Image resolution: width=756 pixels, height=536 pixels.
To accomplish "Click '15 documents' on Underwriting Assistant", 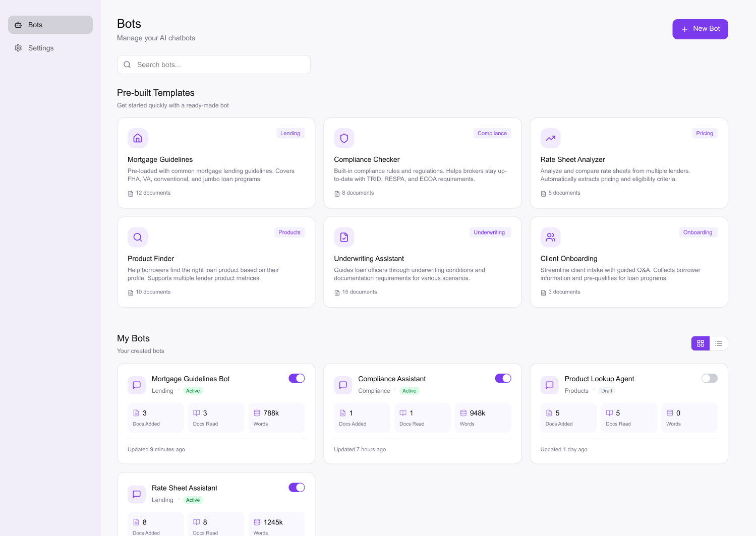I will tap(360, 292).
